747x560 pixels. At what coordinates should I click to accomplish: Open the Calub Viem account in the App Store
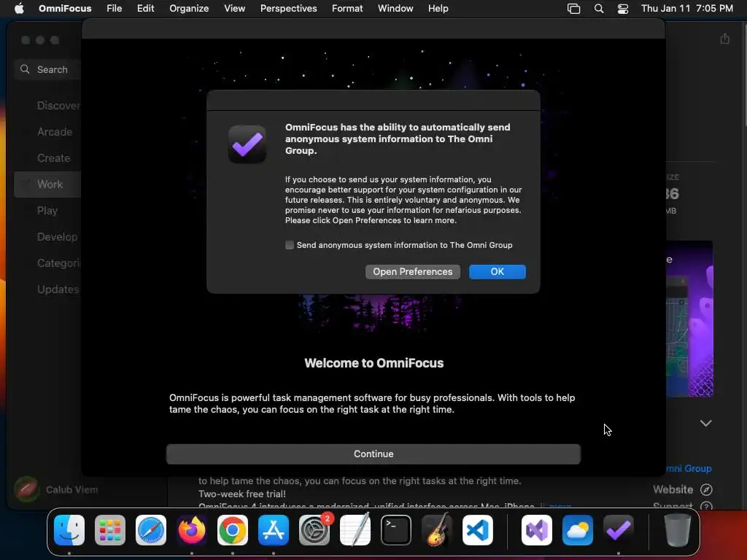coord(71,489)
